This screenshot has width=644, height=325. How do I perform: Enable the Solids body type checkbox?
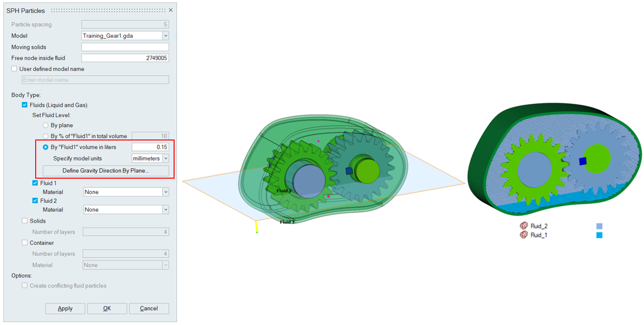pos(25,221)
